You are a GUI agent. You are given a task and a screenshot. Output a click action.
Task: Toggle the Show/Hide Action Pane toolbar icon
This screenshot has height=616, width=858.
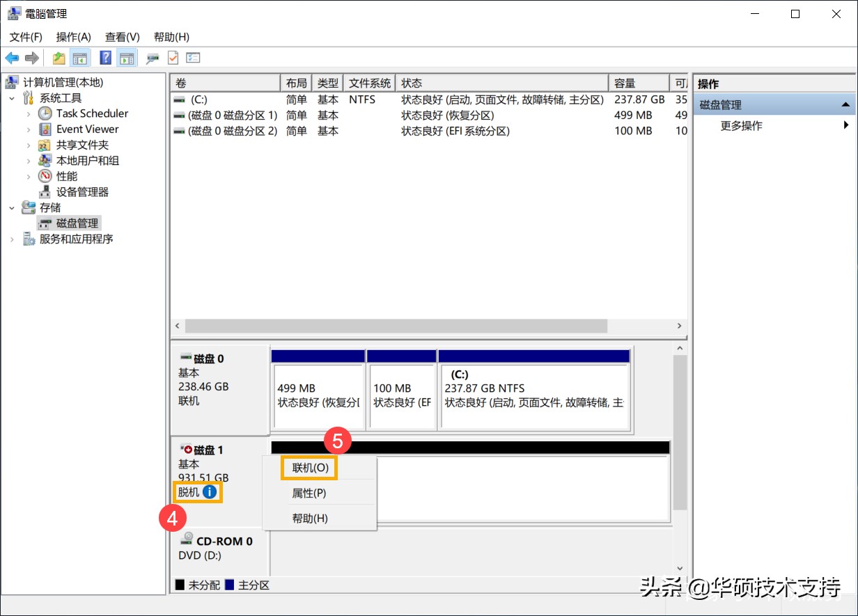coord(127,58)
